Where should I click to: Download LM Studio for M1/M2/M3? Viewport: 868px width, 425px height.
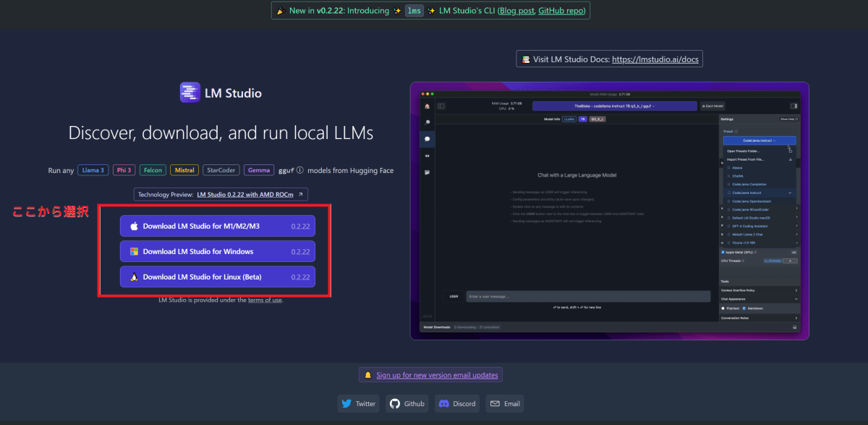pos(218,227)
